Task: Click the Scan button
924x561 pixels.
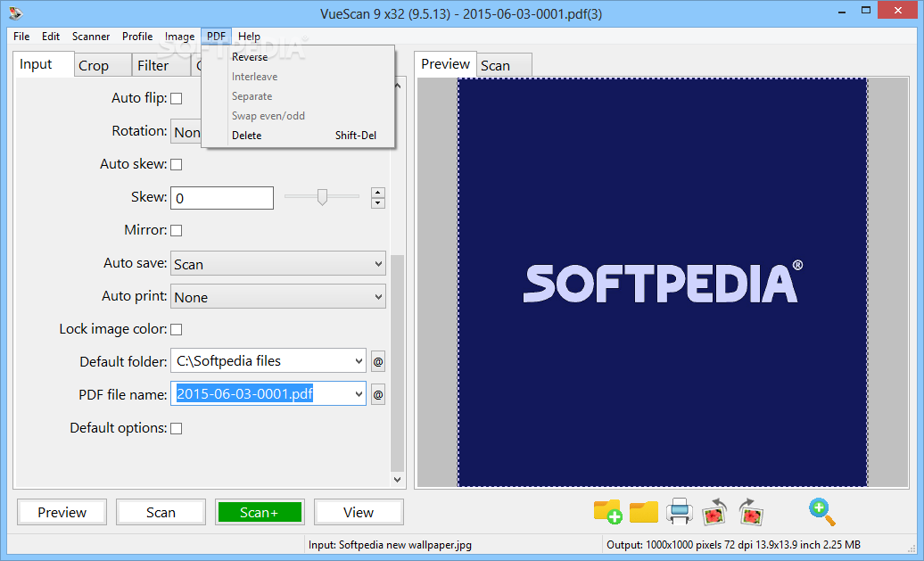Action: point(161,512)
